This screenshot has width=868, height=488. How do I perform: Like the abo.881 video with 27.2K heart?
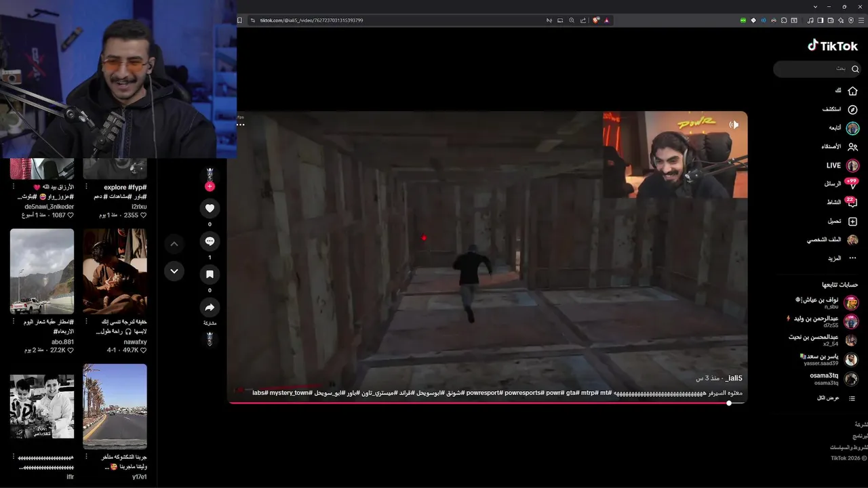(x=71, y=350)
